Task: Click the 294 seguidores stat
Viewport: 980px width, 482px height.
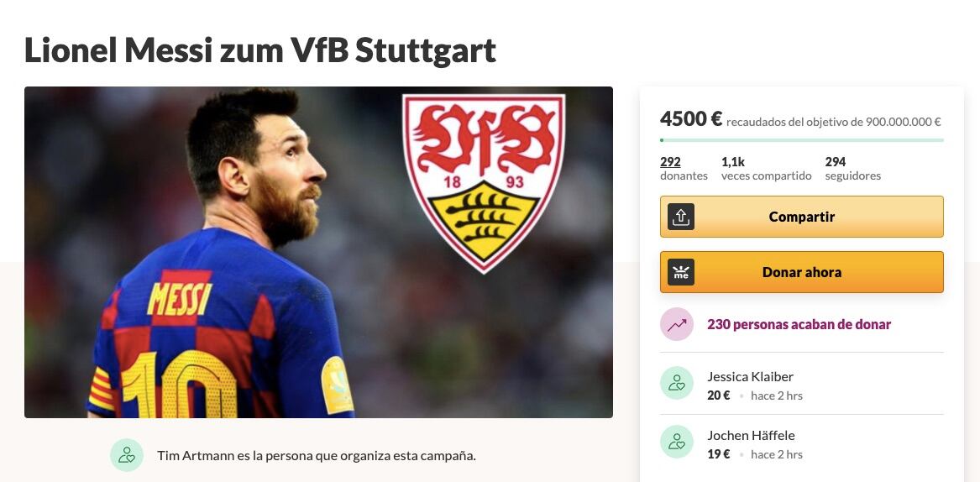Action: 852,169
